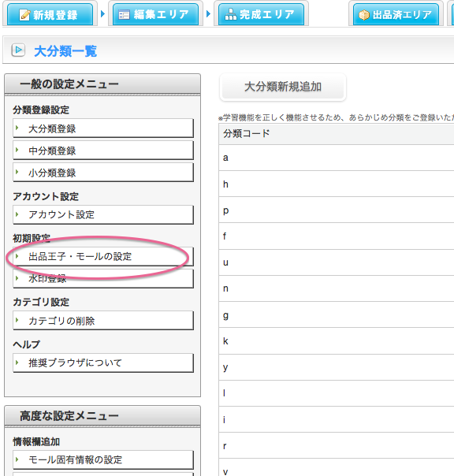Viewport: 454px width, 476px height.
Task: Open モール固有情報の設定 menu item
Action: 103,459
